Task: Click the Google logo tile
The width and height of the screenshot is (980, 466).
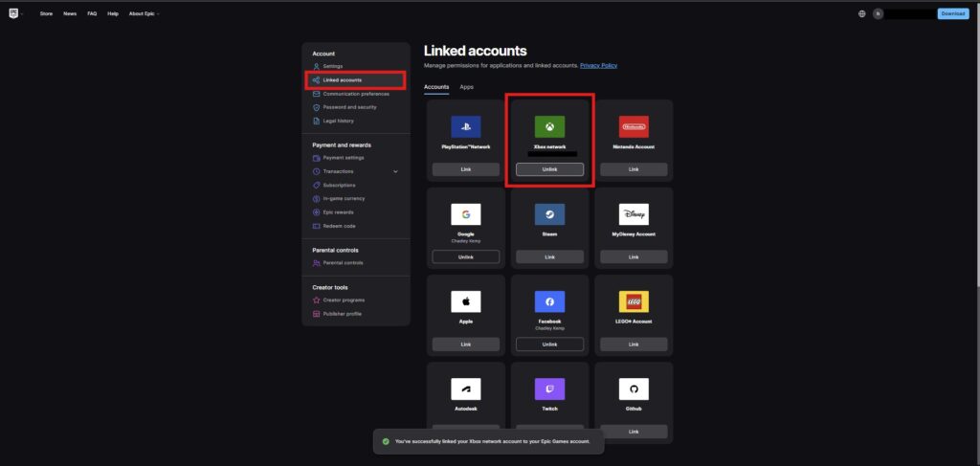Action: tap(466, 214)
